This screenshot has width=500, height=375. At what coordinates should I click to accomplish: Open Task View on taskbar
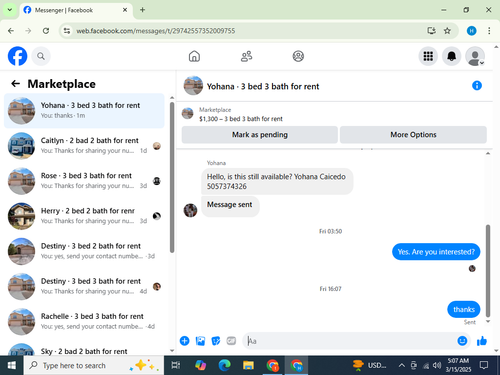tap(176, 365)
